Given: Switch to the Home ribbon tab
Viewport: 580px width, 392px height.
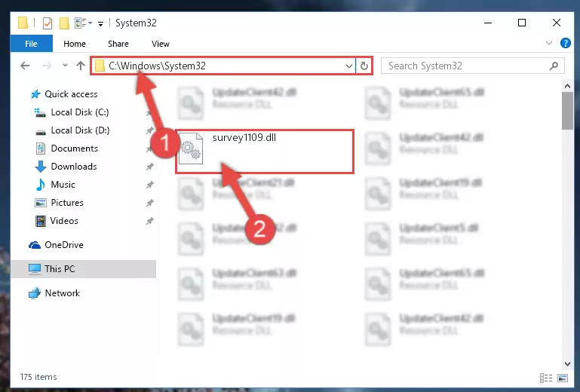Looking at the screenshot, I should point(75,44).
